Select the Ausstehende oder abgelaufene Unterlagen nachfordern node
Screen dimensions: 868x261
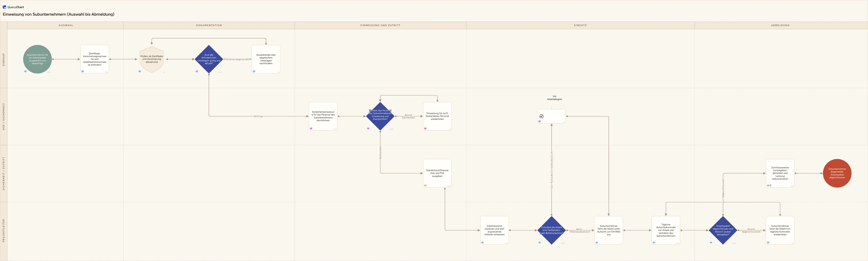pos(266,59)
